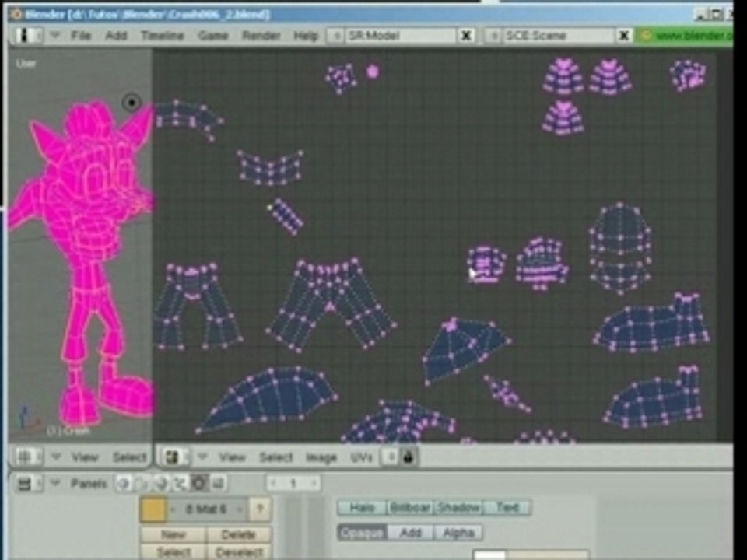Switch to the Shading context icon
This screenshot has width=747, height=560.
[x=161, y=485]
